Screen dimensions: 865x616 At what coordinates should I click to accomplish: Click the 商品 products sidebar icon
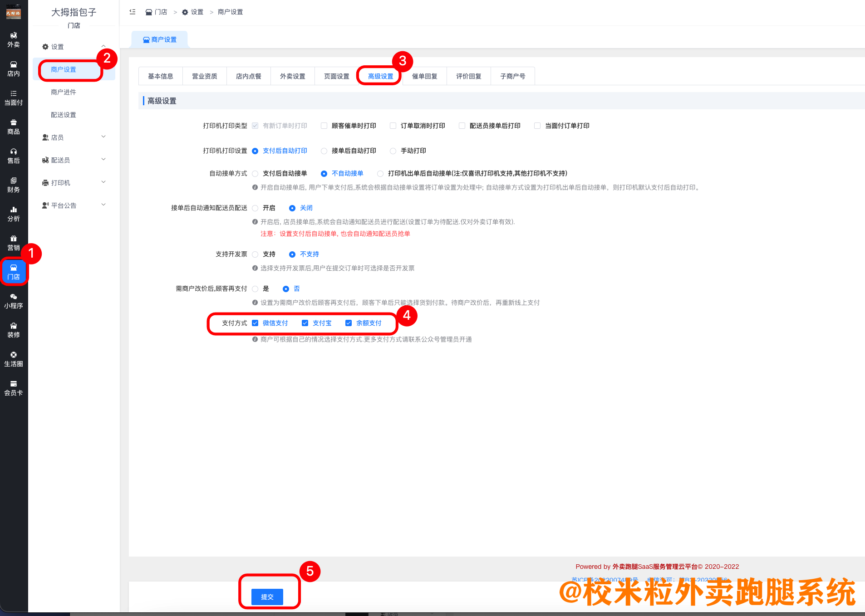click(x=14, y=127)
